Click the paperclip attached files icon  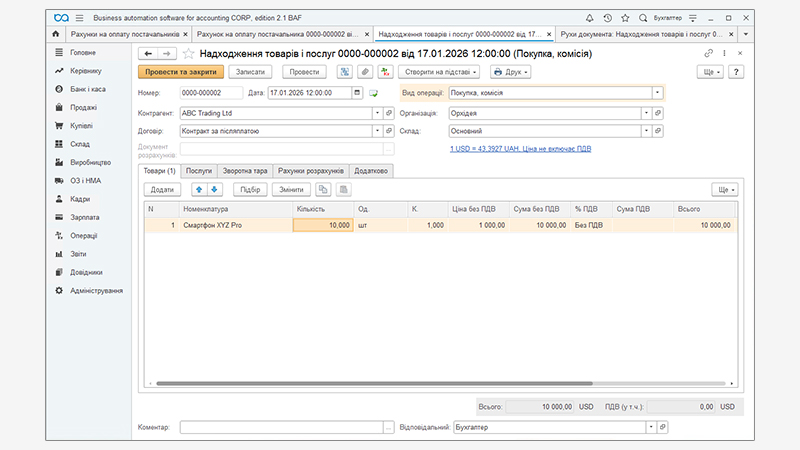pos(365,72)
